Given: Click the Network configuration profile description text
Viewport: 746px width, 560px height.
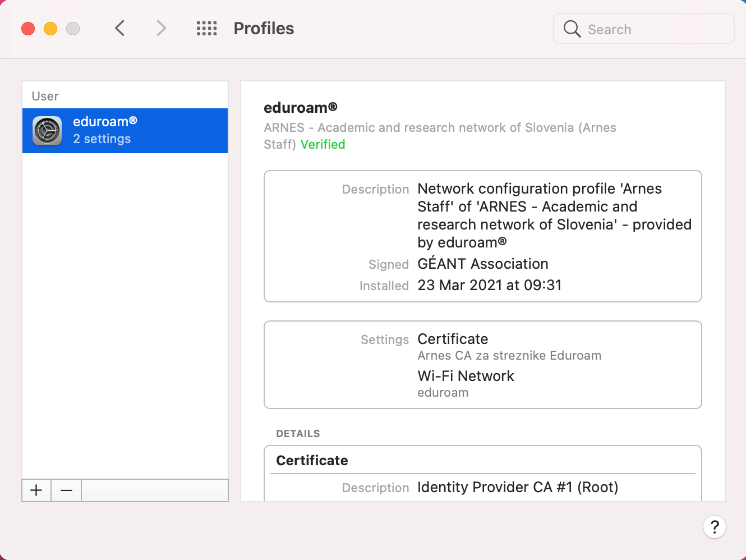Looking at the screenshot, I should (x=554, y=215).
